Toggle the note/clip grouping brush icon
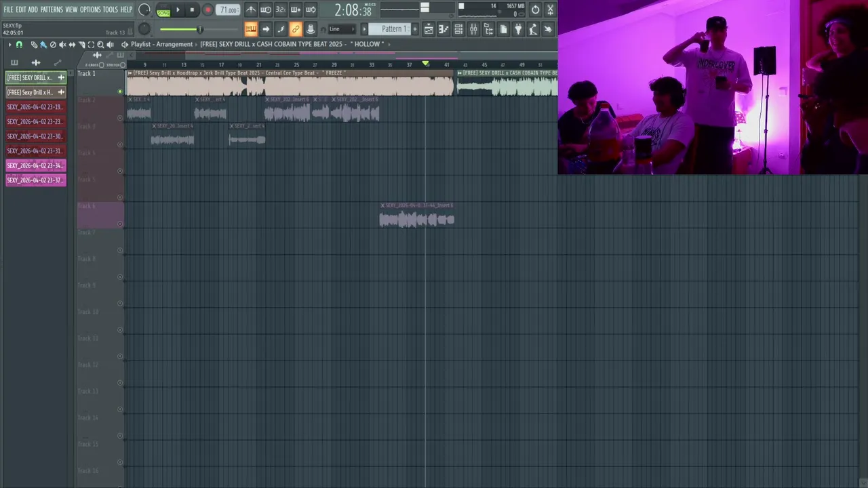868x488 pixels. [281, 29]
